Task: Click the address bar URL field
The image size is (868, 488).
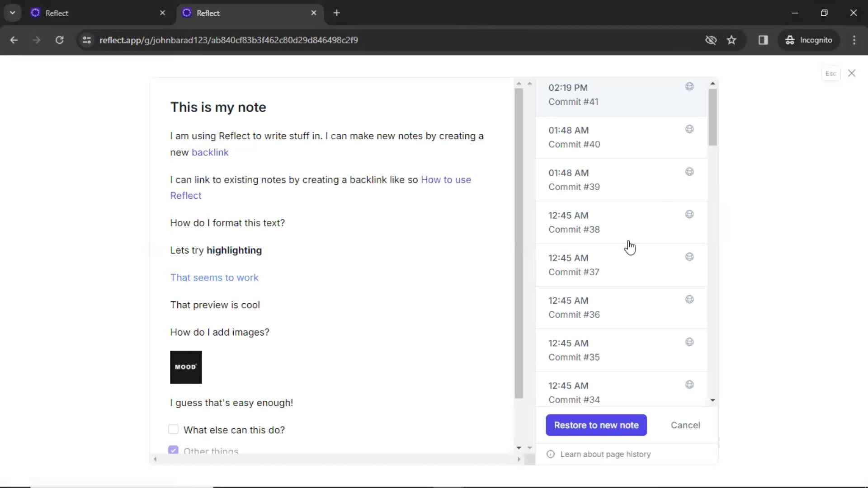Action: pos(389,40)
